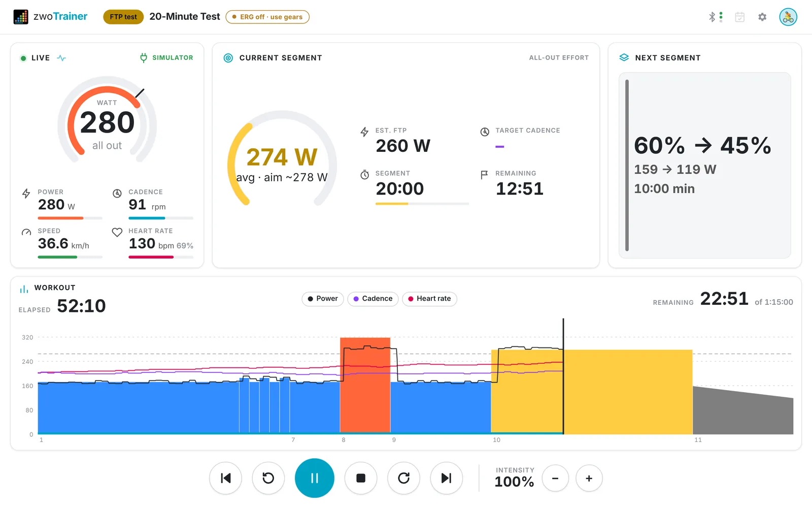Click the Est. FTP lightning icon
812x508 pixels.
(364, 132)
